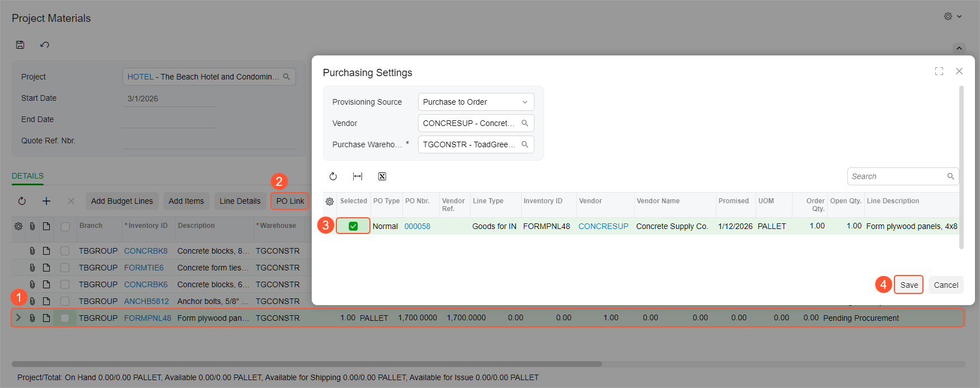Save the Purchasing Settings dialog

tap(909, 285)
